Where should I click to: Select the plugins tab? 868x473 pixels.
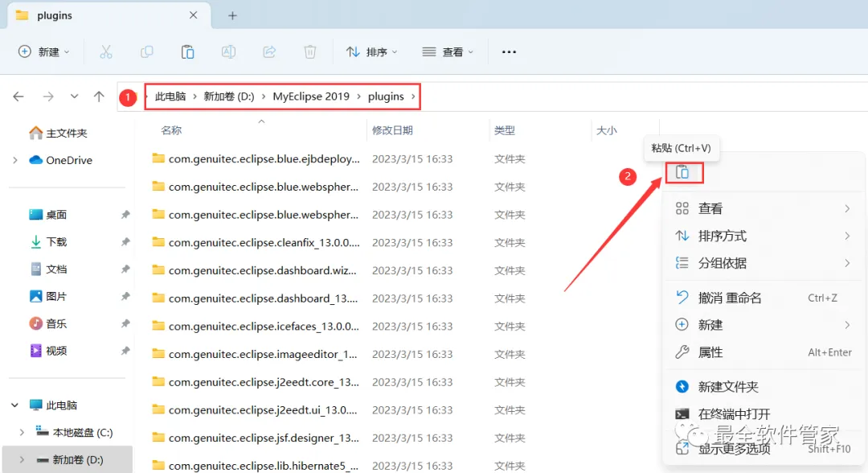pyautogui.click(x=108, y=15)
